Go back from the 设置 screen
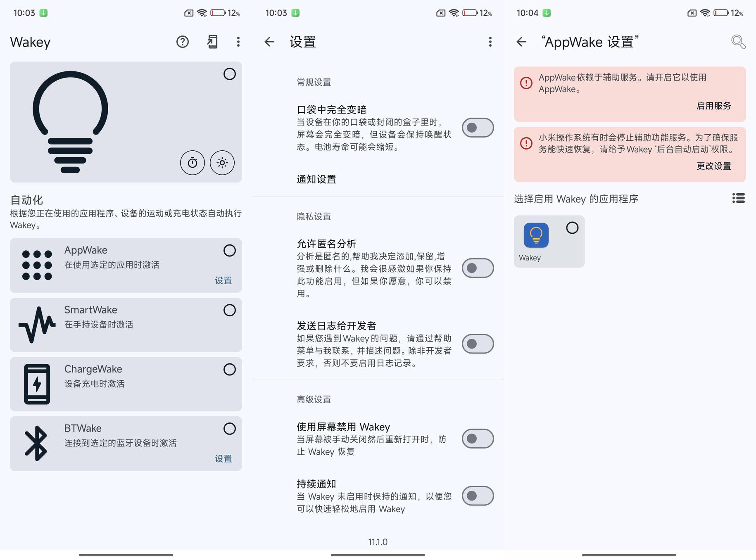The width and height of the screenshot is (756, 560). click(x=269, y=42)
